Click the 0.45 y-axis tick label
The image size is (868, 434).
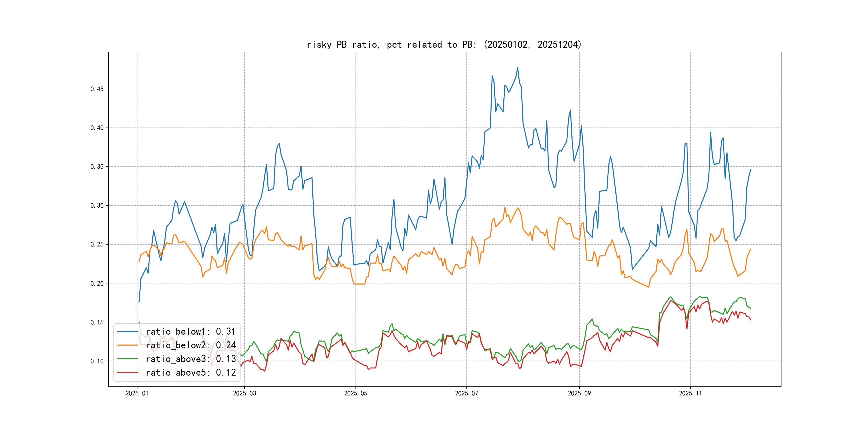(x=97, y=89)
